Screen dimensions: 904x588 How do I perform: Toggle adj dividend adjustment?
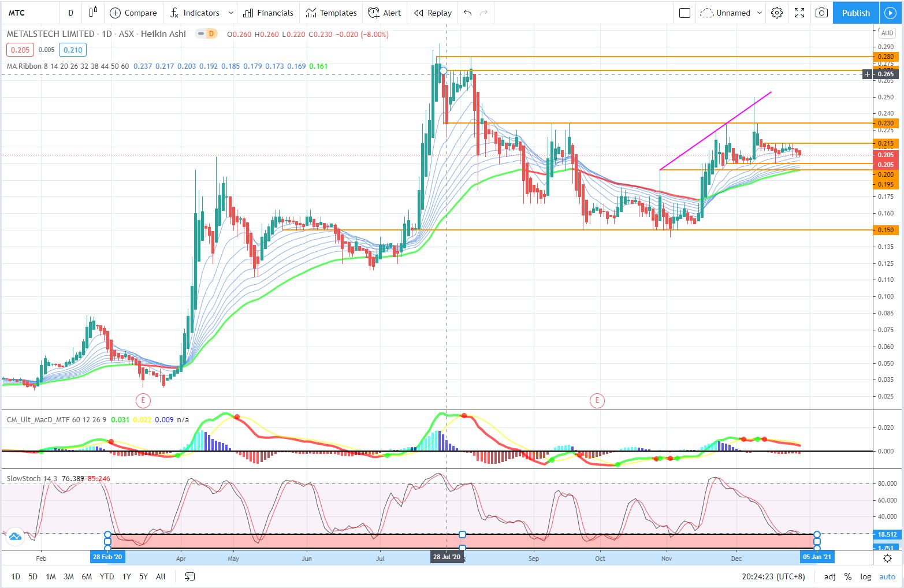pyautogui.click(x=829, y=576)
